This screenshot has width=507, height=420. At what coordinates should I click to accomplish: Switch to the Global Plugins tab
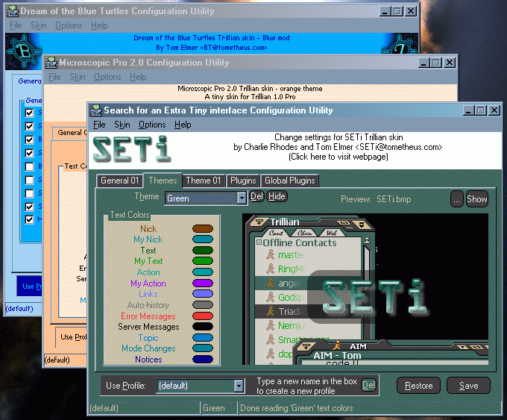pos(290,181)
